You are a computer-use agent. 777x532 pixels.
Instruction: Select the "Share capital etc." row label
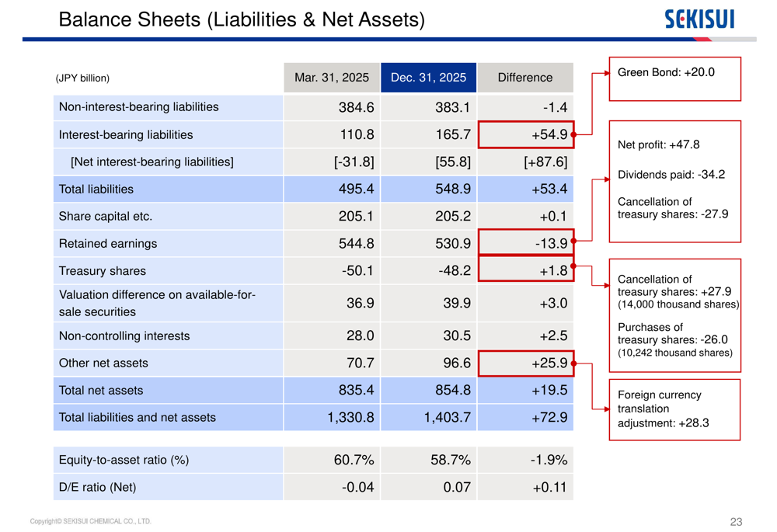[x=106, y=217]
